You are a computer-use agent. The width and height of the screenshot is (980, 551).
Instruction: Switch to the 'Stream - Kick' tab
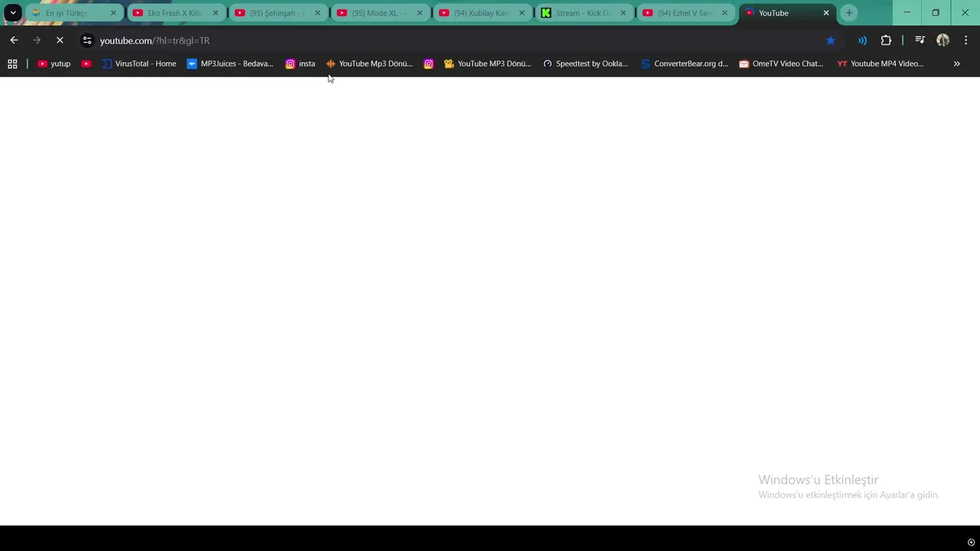(x=583, y=13)
